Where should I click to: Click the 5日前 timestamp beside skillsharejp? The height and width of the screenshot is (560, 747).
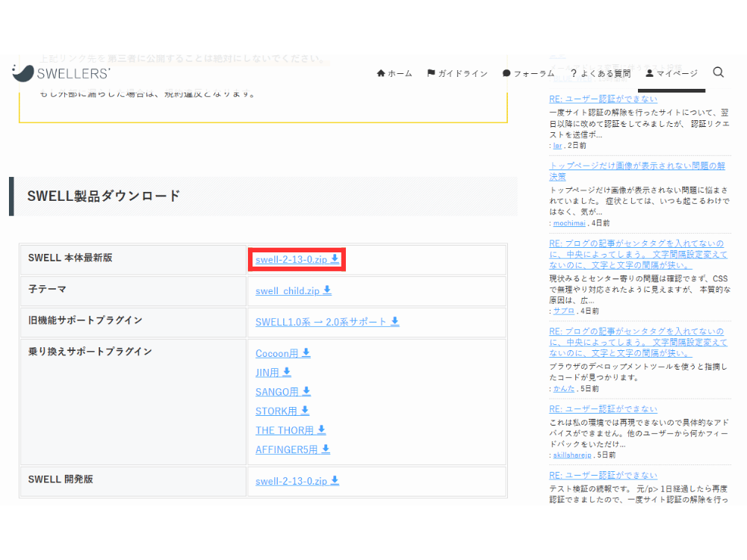click(x=606, y=455)
